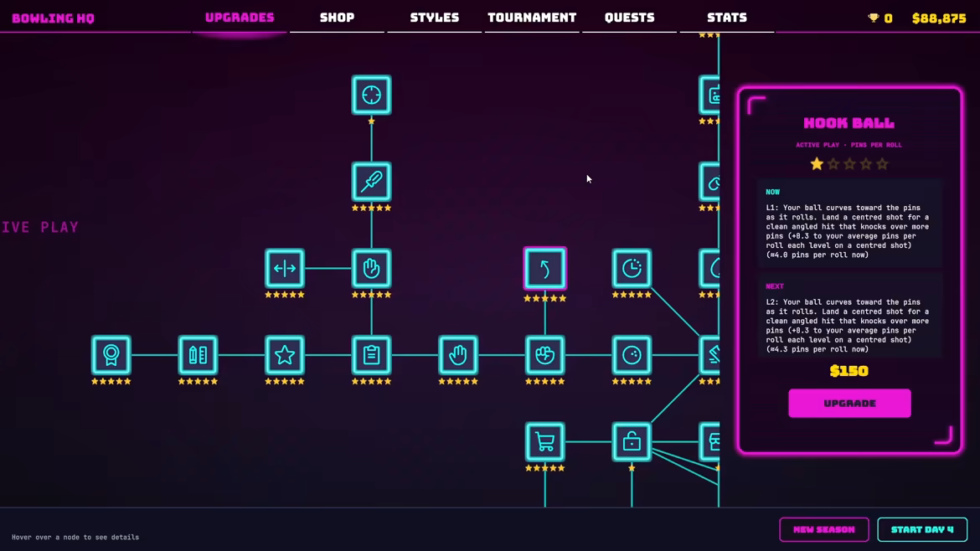Screen dimensions: 980x551
Task: Click the Start Day 4 button
Action: pyautogui.click(x=922, y=529)
